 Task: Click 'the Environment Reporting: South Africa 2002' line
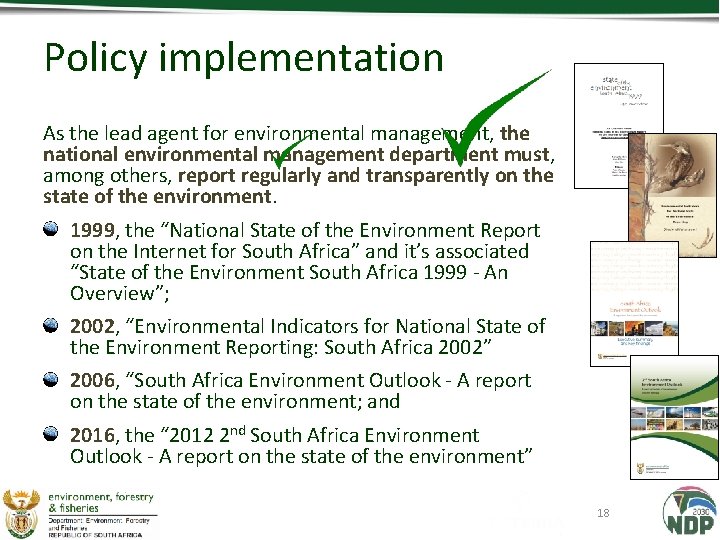click(281, 348)
